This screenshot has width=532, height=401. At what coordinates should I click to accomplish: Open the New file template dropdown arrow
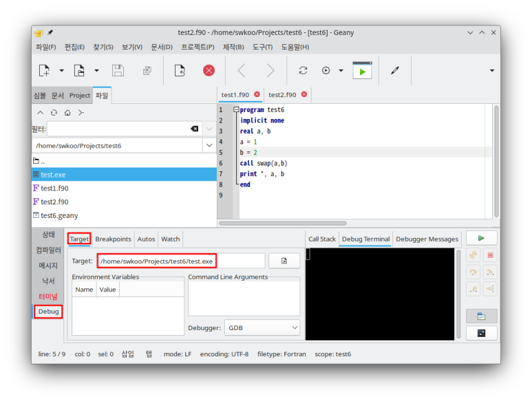click(x=61, y=71)
